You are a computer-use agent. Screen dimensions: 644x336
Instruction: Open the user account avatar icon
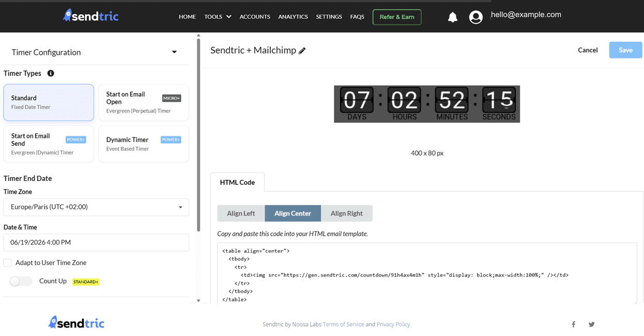(476, 17)
